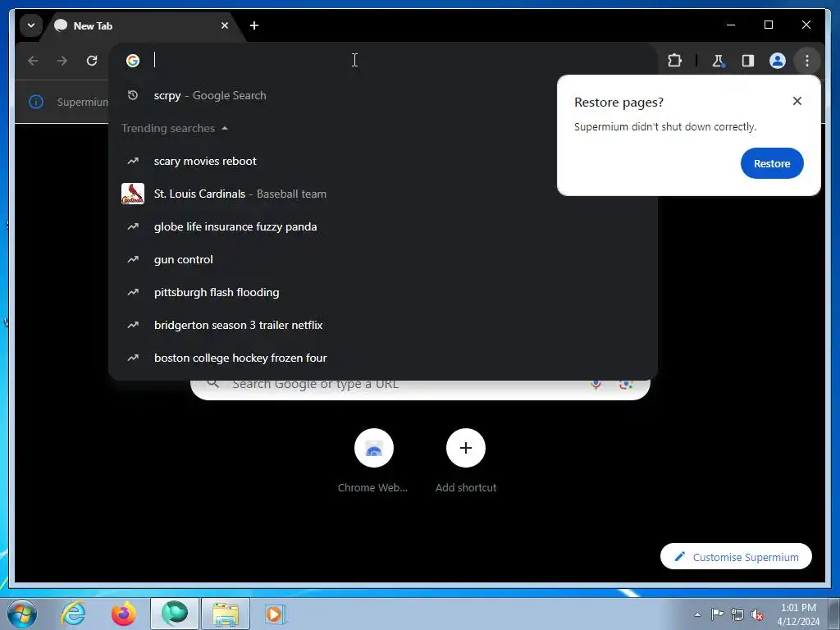Show hidden system tray icons
Viewport: 840px width, 630px height.
pos(697,614)
